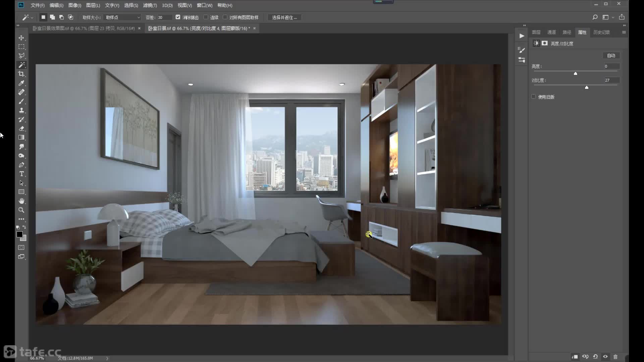Open the sample size dropdown
The width and height of the screenshot is (644, 362).
coord(122,17)
